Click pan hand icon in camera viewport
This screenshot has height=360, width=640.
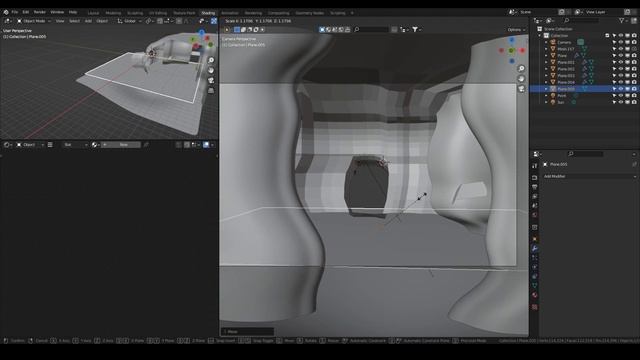coord(521,78)
